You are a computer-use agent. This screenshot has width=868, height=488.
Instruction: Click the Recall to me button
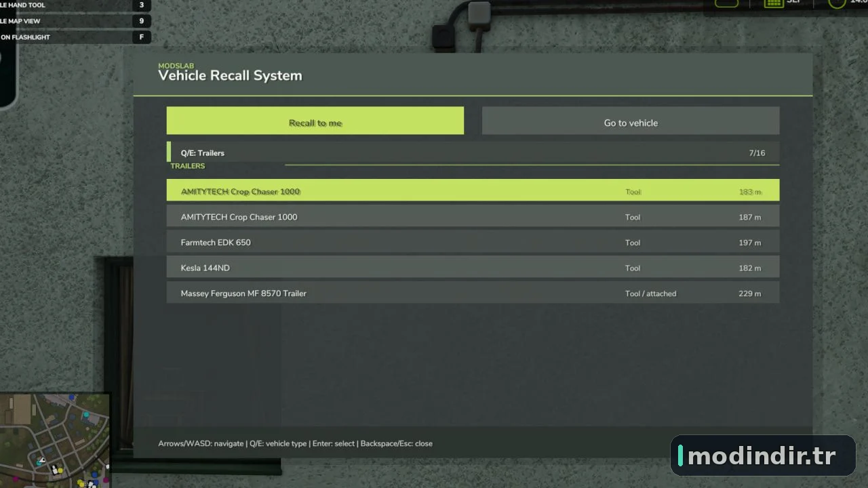[315, 121]
